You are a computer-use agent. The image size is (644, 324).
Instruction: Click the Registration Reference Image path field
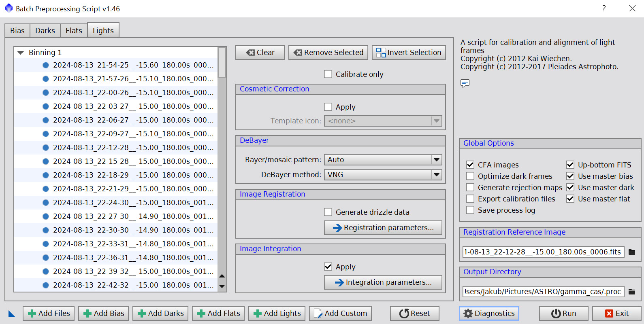click(x=543, y=252)
